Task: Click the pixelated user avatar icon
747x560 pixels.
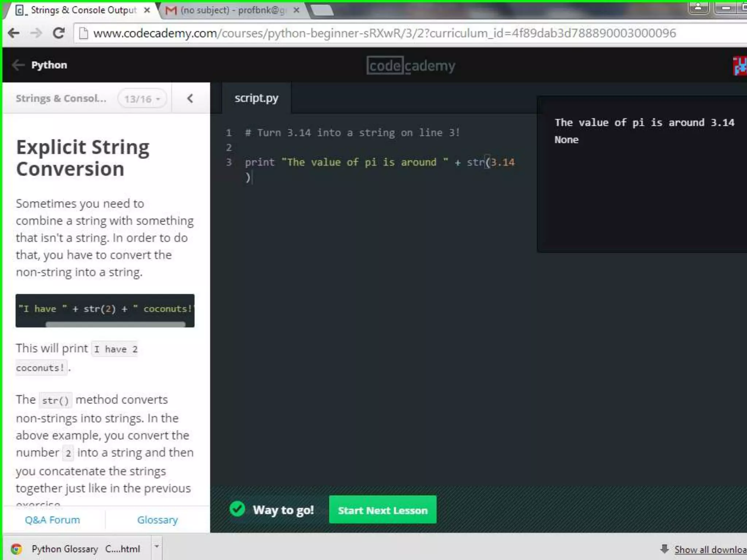Action: 740,66
